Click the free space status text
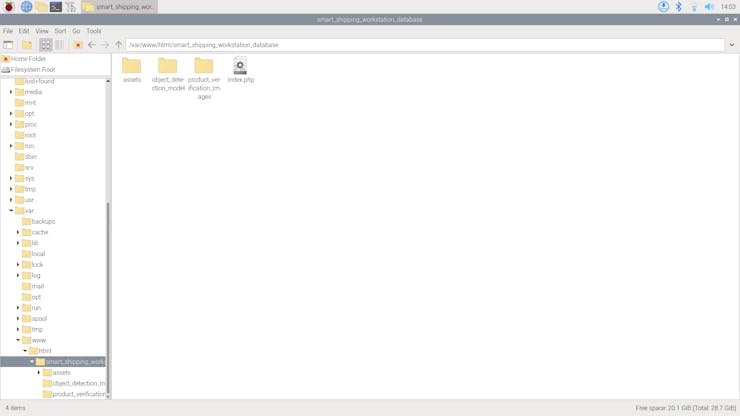The image size is (740, 416). pyautogui.click(x=685, y=408)
